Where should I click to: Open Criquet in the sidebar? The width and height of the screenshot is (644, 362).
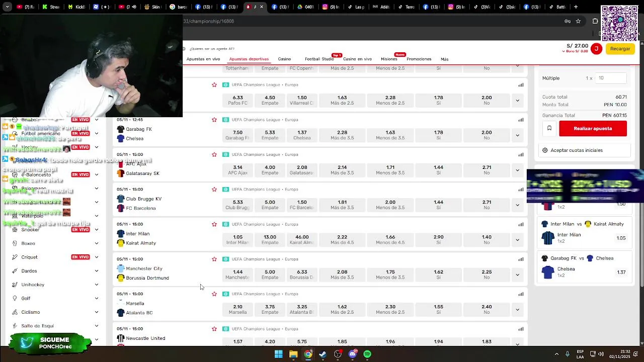[x=29, y=257]
